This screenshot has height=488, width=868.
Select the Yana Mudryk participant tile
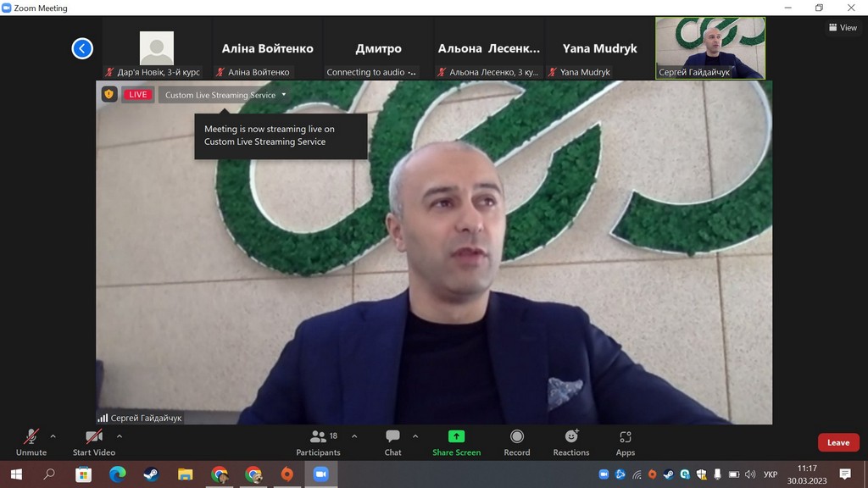tap(598, 49)
